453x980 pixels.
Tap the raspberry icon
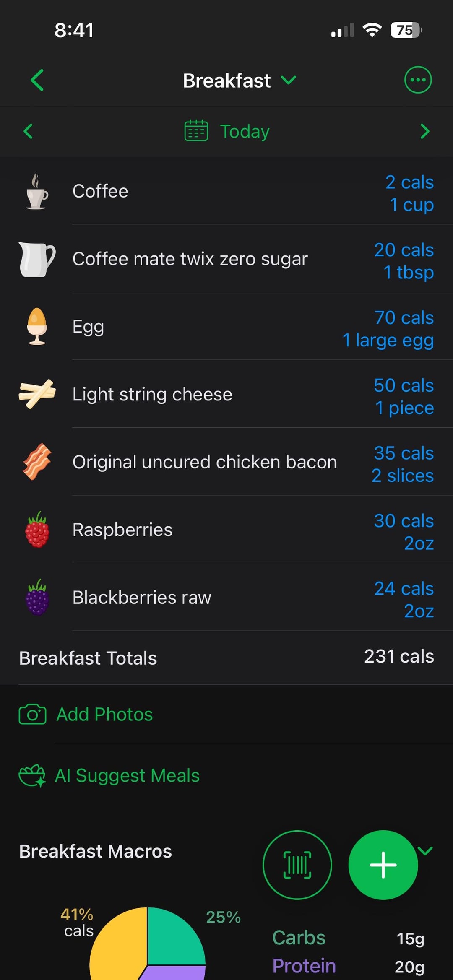pos(37,530)
